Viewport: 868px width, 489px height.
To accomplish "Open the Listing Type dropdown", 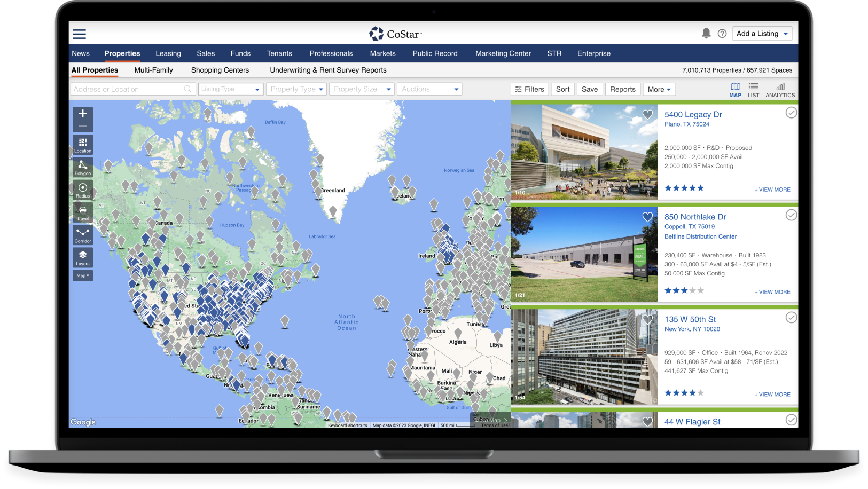I will pos(230,89).
